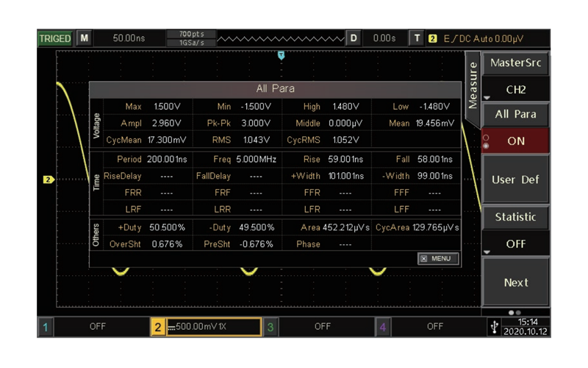Click the channel 2 ground level marker

49,180
